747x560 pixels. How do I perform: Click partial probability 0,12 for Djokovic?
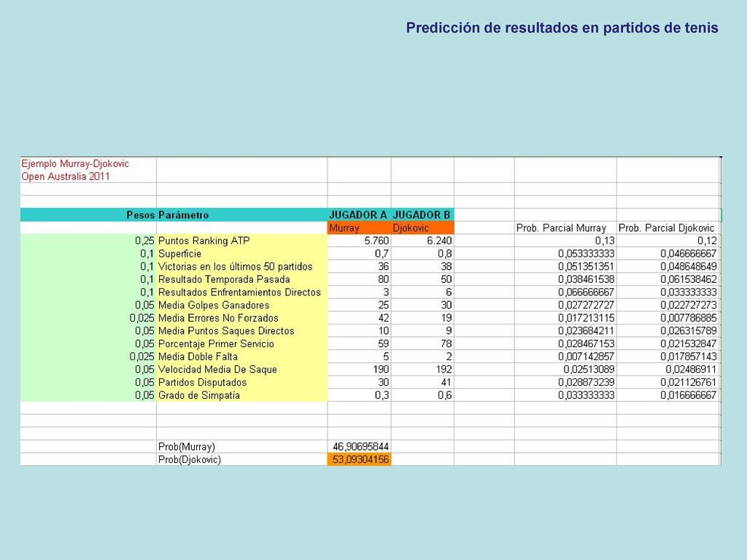(707, 241)
